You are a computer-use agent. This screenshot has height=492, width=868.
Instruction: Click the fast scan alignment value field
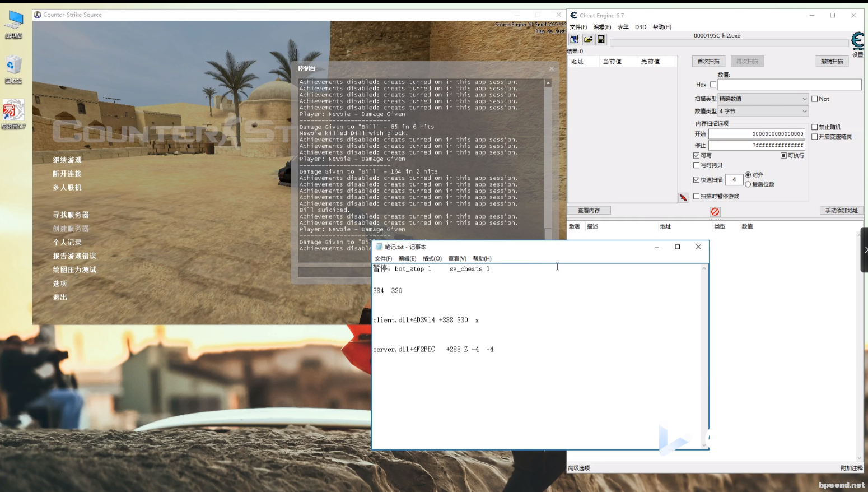[734, 180]
